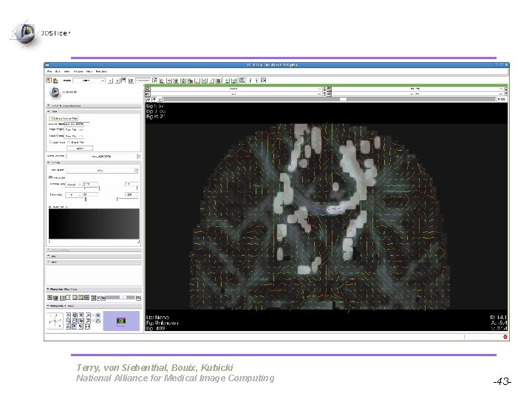The width and height of the screenshot is (532, 399).
Task: Collapse the Display section
Action: click(x=94, y=163)
